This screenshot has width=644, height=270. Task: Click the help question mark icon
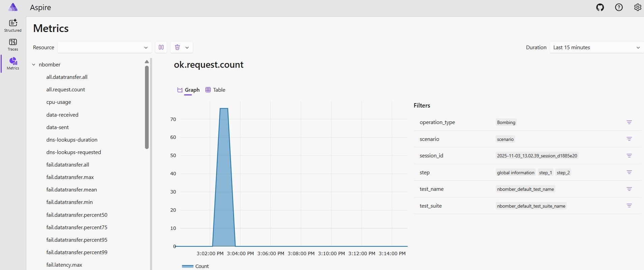(x=619, y=7)
